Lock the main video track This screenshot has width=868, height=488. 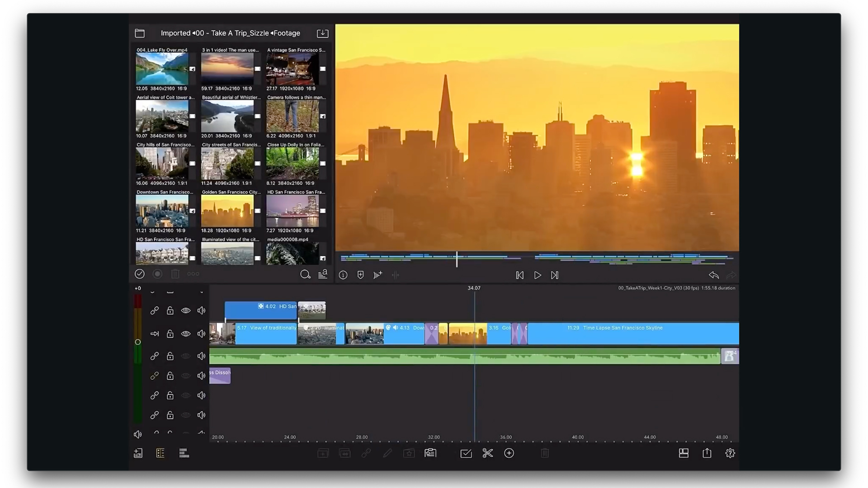tap(170, 334)
